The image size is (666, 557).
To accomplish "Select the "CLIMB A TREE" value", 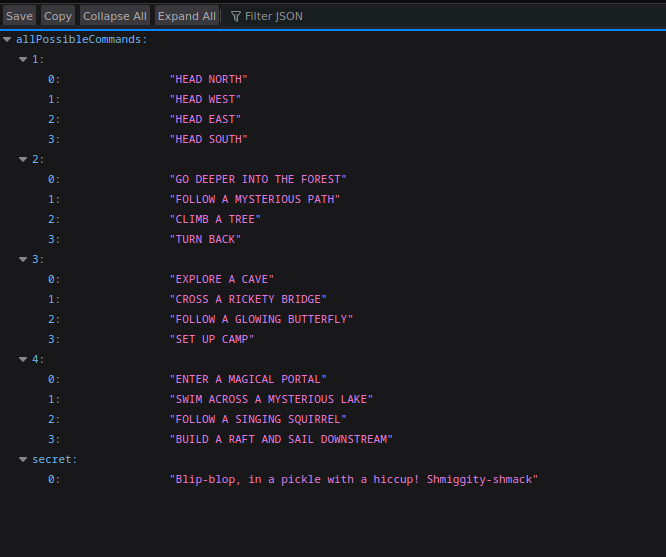I will point(215,220).
